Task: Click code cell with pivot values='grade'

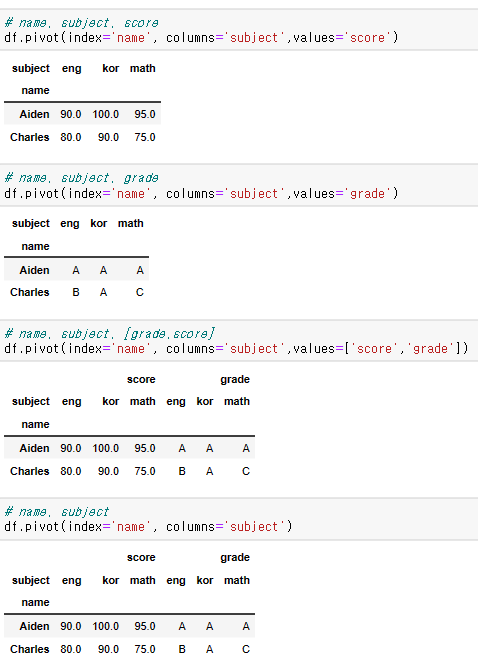Action: click(239, 185)
